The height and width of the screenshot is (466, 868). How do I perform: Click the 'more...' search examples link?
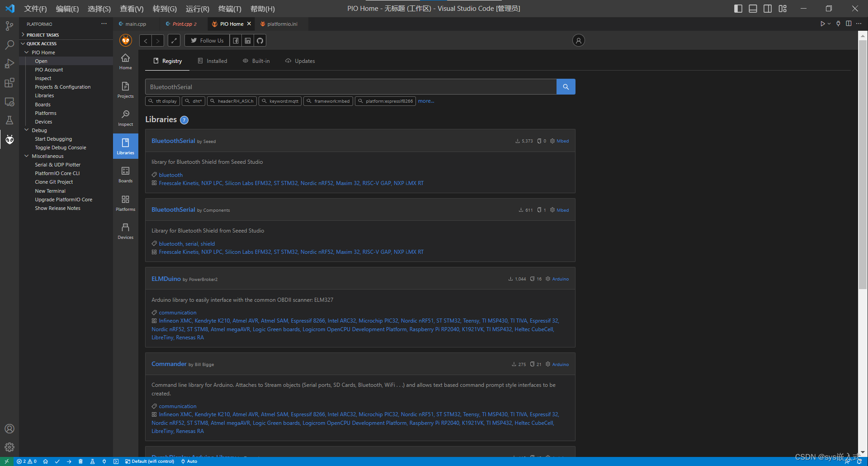[426, 101]
